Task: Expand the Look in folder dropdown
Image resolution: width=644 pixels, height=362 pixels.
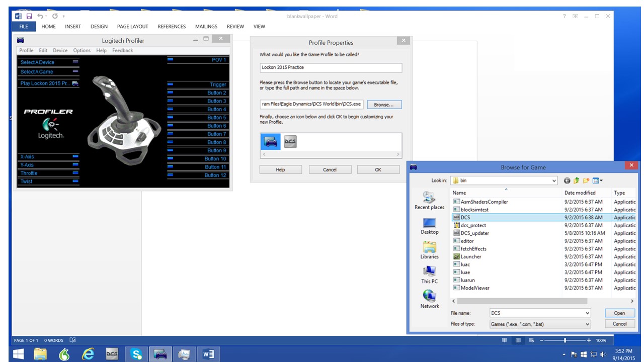Action: (554, 180)
